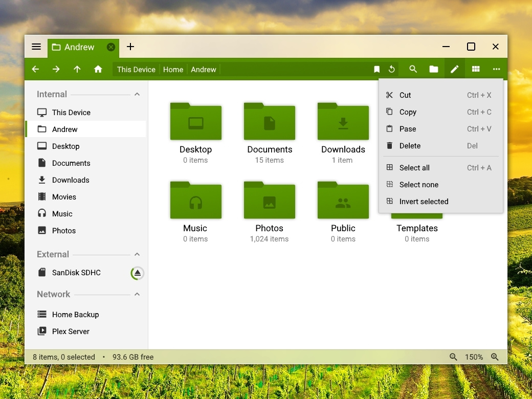Toggle the grid view layout icon
Image resolution: width=532 pixels, height=399 pixels.
tap(475, 69)
